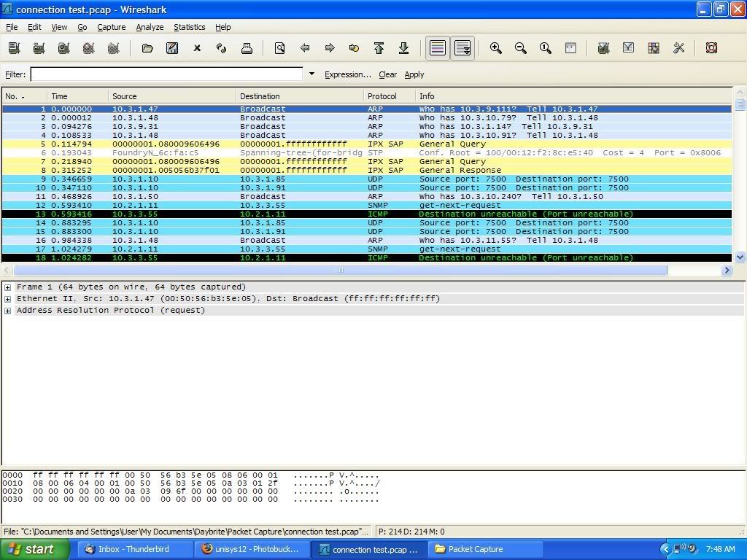Jump to the last packet
This screenshot has width=747, height=560.
(x=404, y=48)
